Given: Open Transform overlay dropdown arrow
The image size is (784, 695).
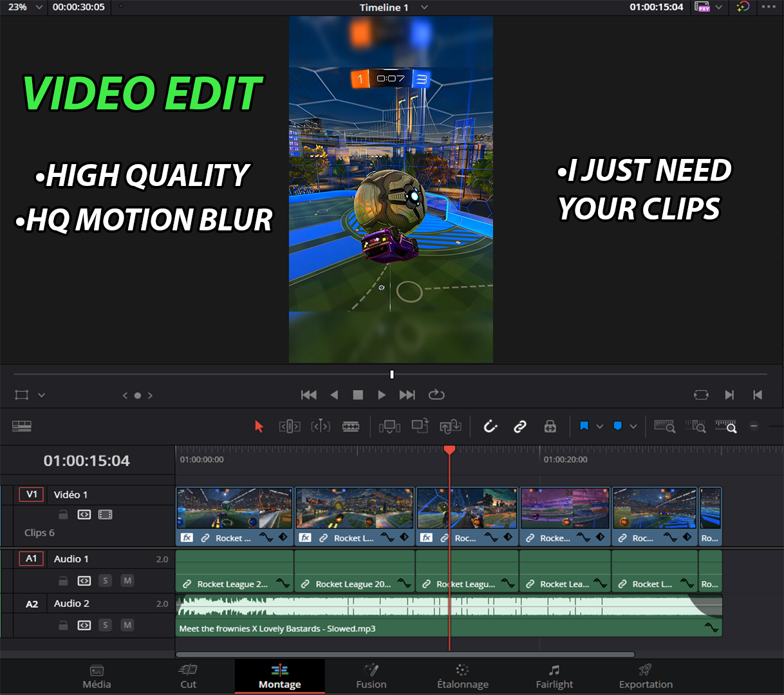Looking at the screenshot, I should 41,394.
